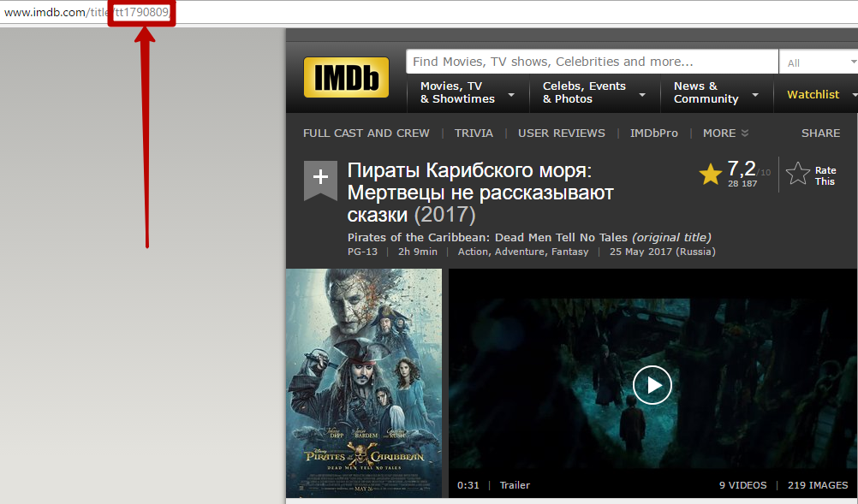
Task: Click the SHARE button
Action: pyautogui.click(x=821, y=133)
